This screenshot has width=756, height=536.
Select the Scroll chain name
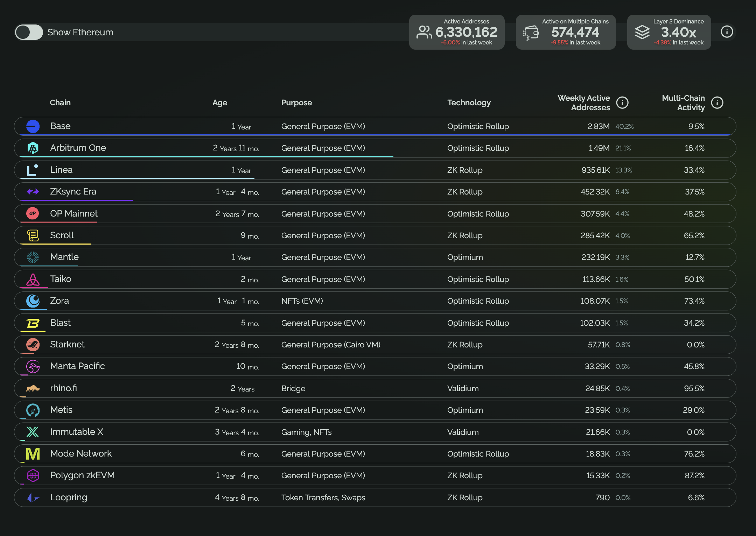coord(62,235)
